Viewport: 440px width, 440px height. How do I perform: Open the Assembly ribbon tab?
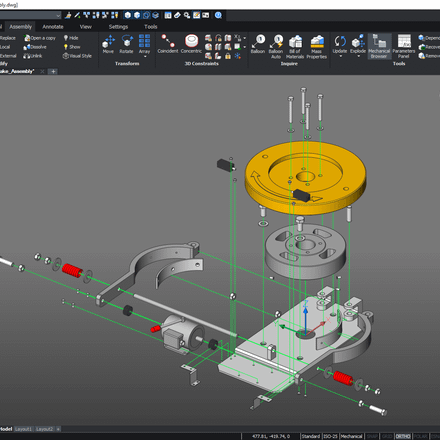click(x=21, y=27)
